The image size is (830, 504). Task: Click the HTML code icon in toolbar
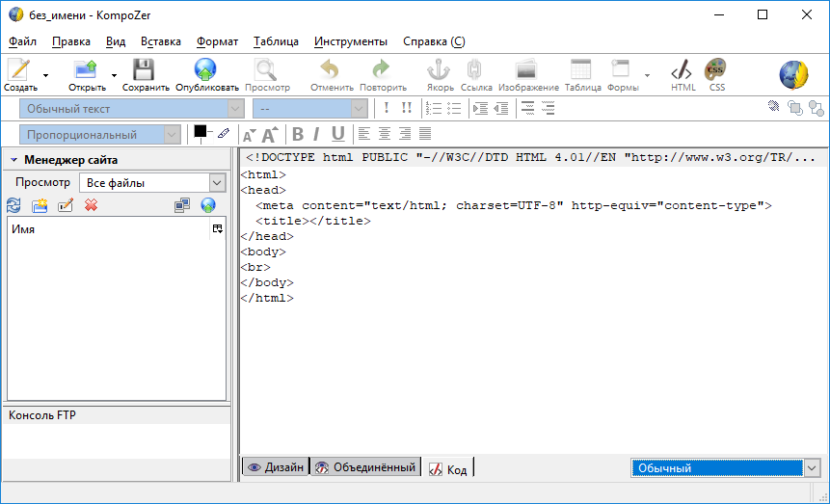pyautogui.click(x=682, y=70)
